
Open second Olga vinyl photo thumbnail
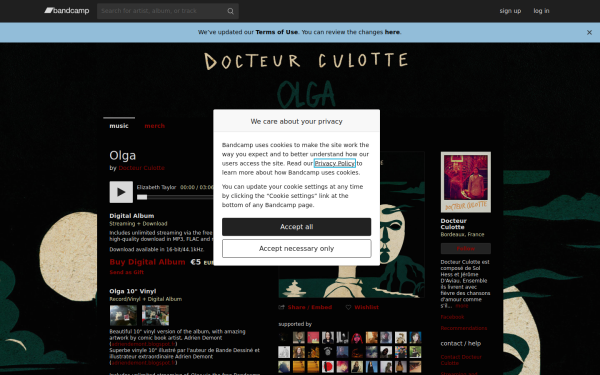tap(155, 315)
